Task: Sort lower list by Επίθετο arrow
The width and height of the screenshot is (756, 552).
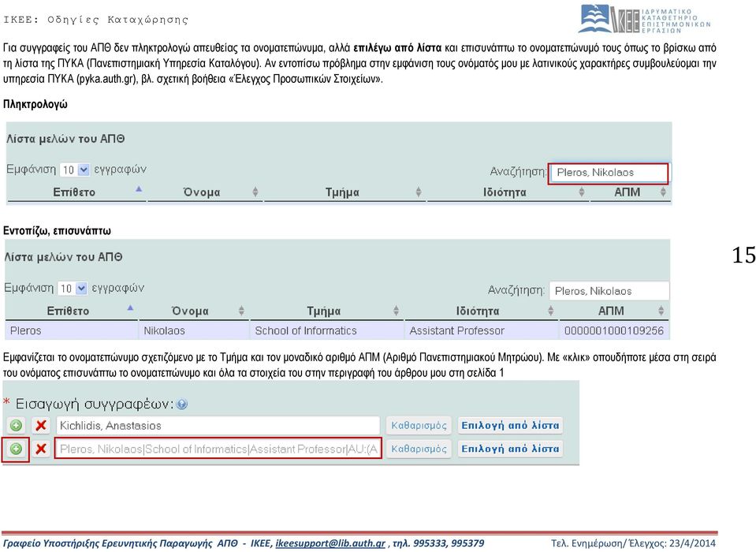Action: click(x=130, y=308)
